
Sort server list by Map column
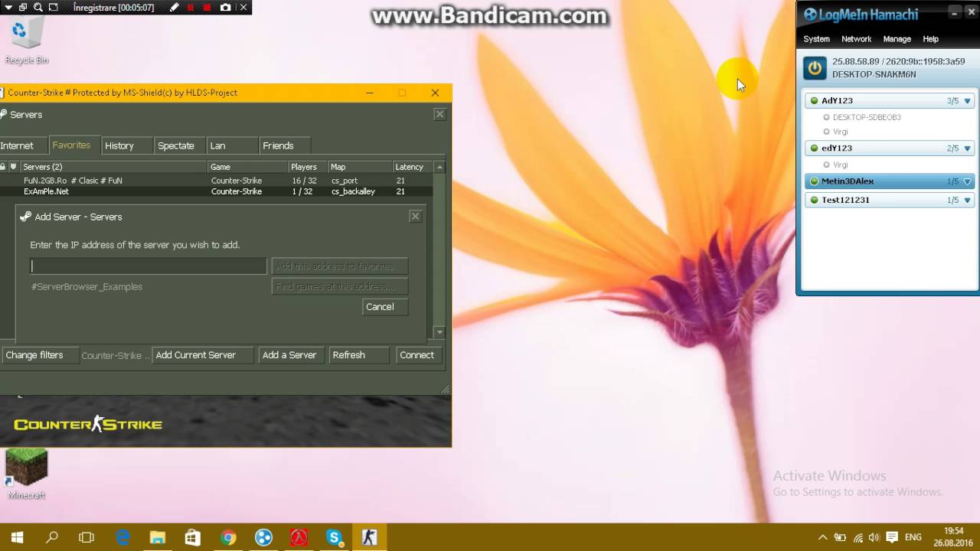pyautogui.click(x=360, y=167)
